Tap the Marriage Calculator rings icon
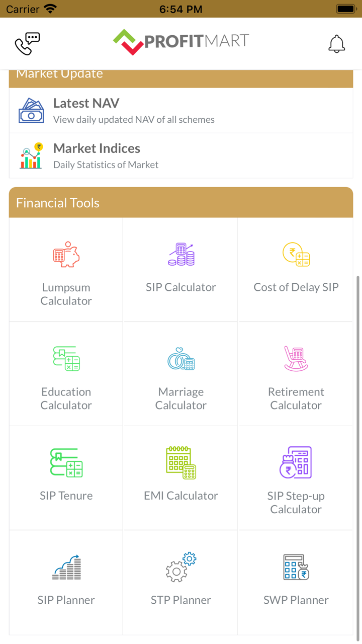The height and width of the screenshot is (644, 362). pos(181,359)
